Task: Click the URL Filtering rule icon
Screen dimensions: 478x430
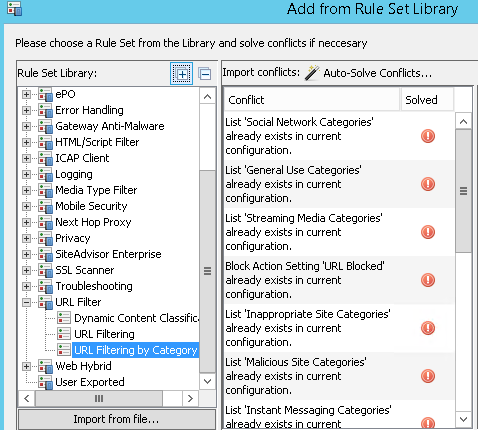Action: click(64, 334)
